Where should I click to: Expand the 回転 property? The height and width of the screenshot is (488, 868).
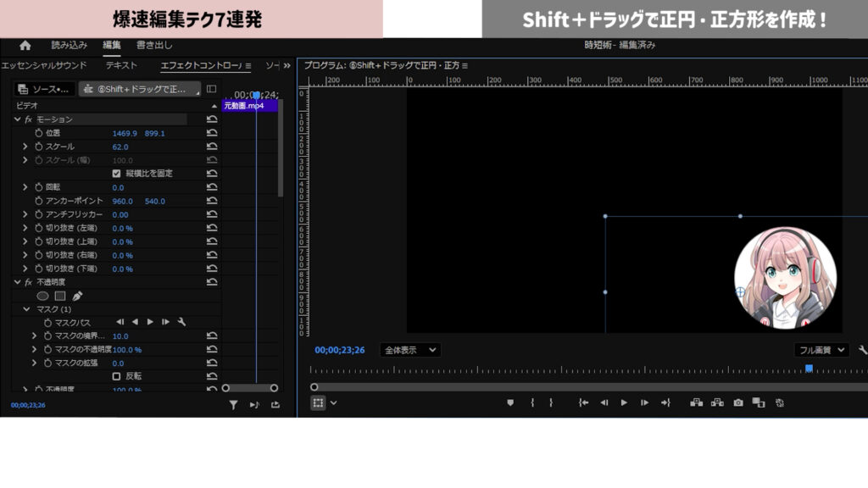(25, 187)
